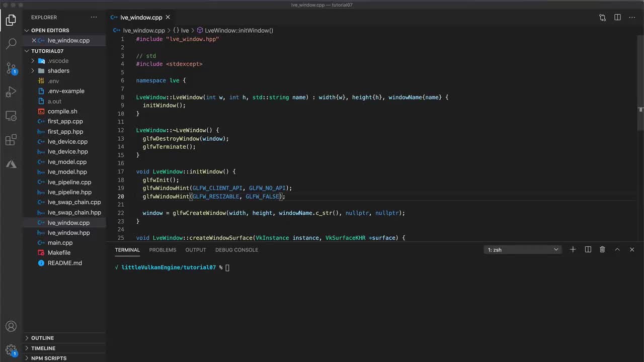This screenshot has height=362, width=644.
Task: Open Explorer more actions ellipsis
Action: coord(94,17)
